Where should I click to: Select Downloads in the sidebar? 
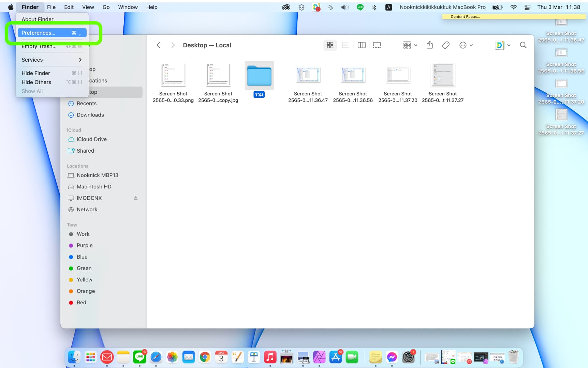90,115
